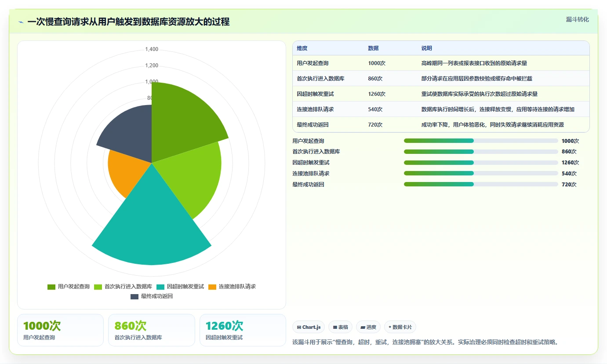Click the 540次 cell in the table
607x364 pixels.
point(391,109)
